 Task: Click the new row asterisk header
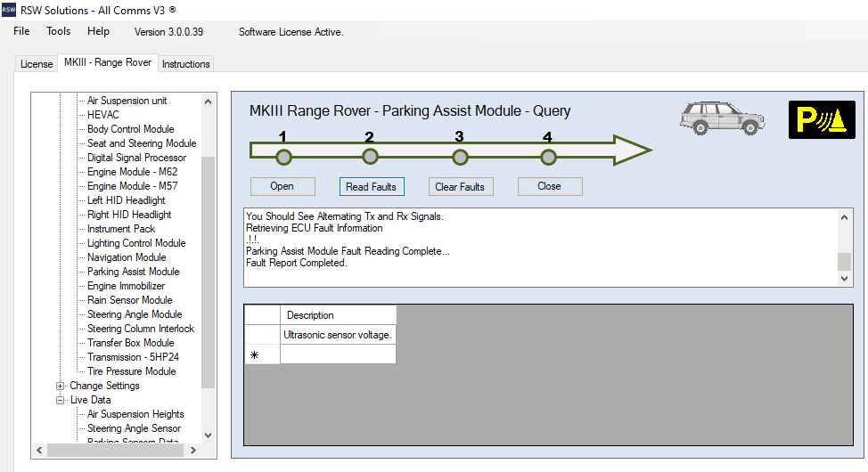pyautogui.click(x=262, y=354)
